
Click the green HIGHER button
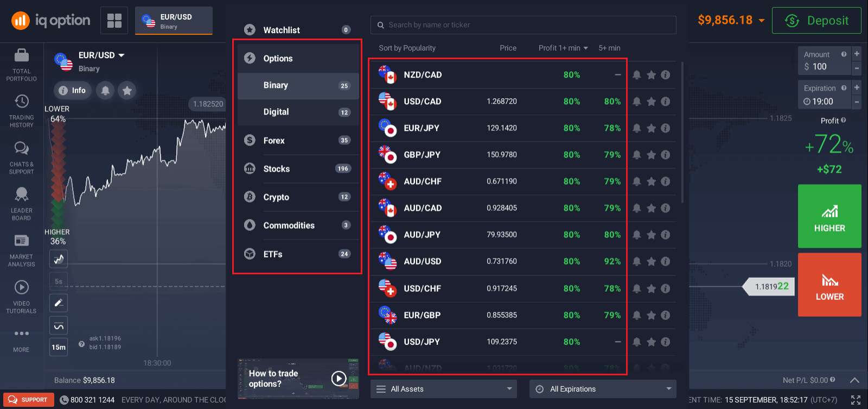pos(829,216)
